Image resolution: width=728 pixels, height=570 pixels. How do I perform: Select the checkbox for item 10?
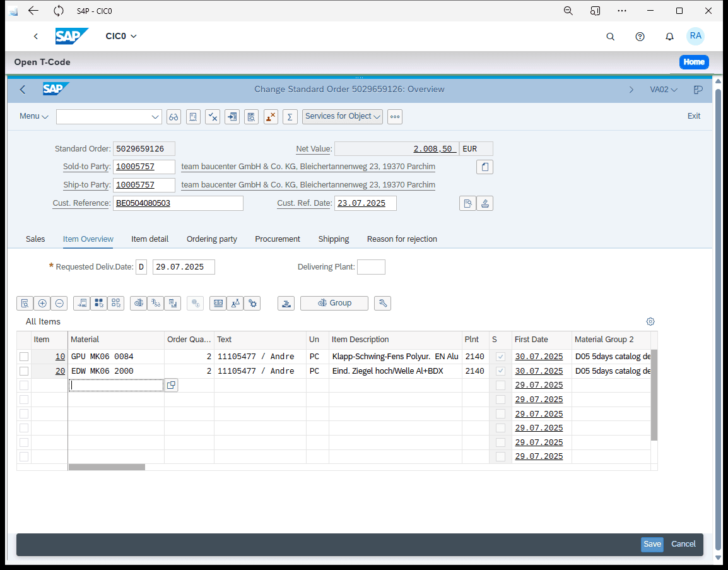click(24, 357)
